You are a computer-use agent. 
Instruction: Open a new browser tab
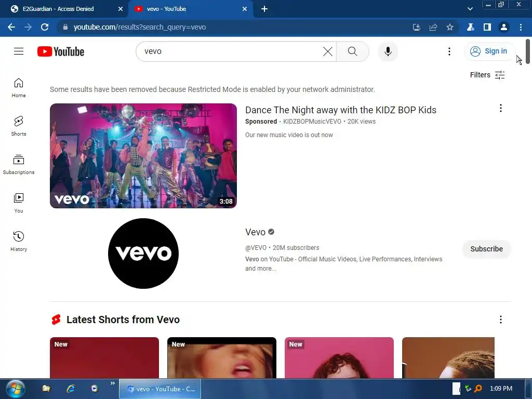(264, 9)
